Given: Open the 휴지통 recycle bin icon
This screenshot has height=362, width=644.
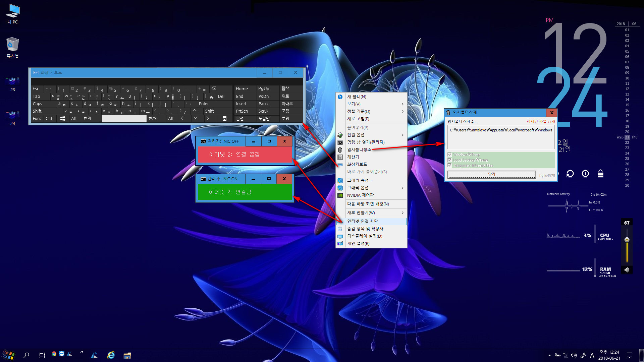Looking at the screenshot, I should 13,48.
